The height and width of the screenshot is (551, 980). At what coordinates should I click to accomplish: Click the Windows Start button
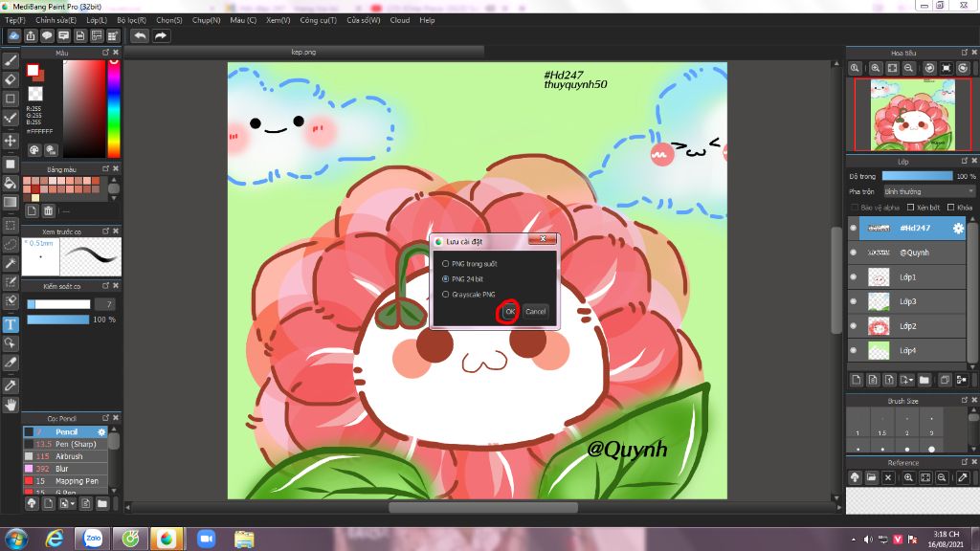pos(15,539)
